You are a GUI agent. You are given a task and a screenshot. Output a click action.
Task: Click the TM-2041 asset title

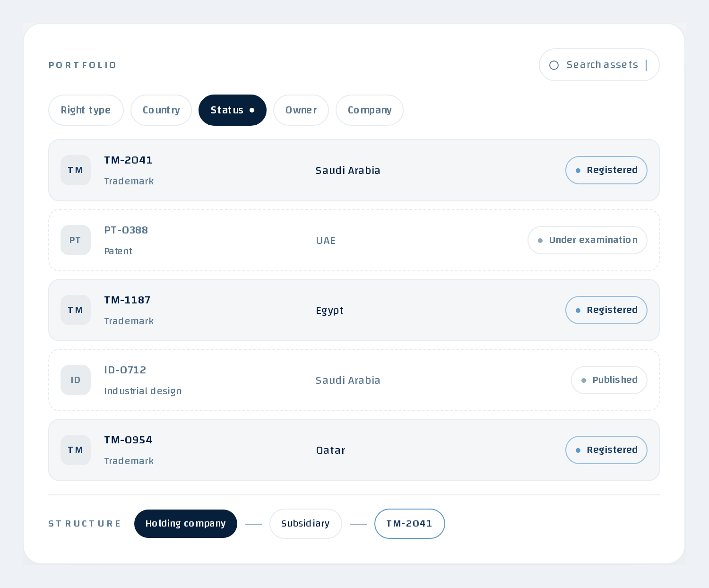[x=128, y=160]
